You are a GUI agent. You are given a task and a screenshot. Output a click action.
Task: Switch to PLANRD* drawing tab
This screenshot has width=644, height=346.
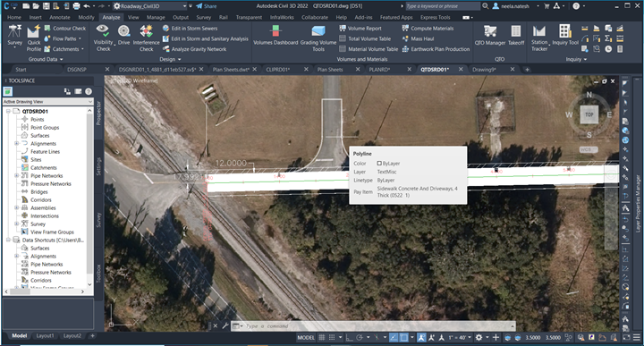(379, 70)
